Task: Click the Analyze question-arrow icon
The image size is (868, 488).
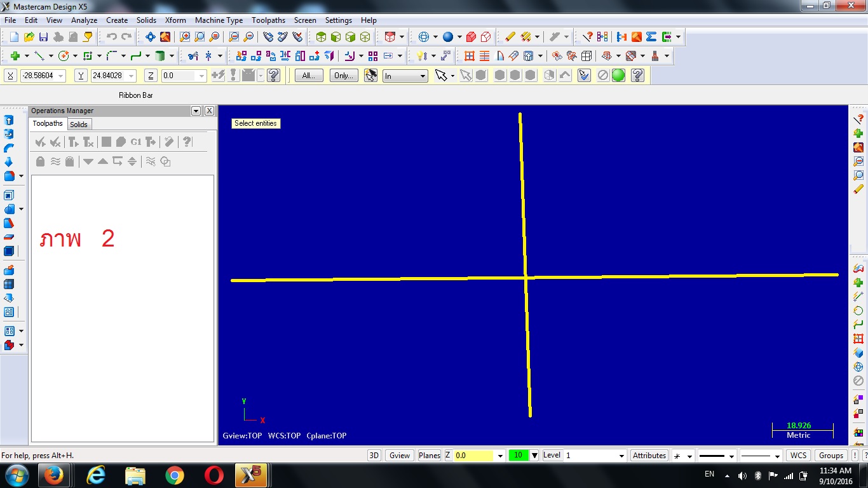Action: pyautogui.click(x=588, y=37)
